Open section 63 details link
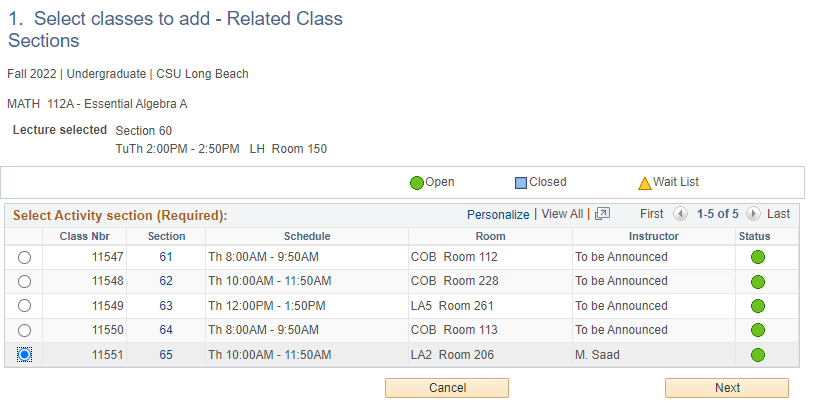 [166, 306]
